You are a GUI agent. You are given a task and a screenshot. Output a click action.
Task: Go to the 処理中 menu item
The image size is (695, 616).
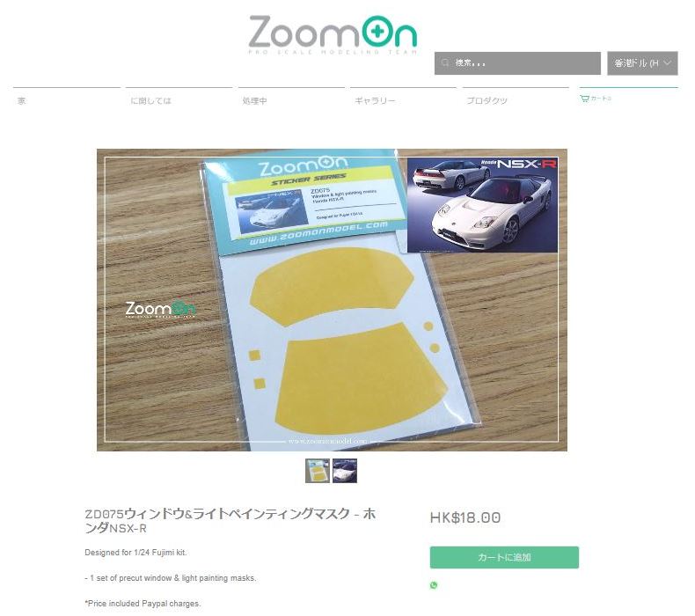[254, 100]
